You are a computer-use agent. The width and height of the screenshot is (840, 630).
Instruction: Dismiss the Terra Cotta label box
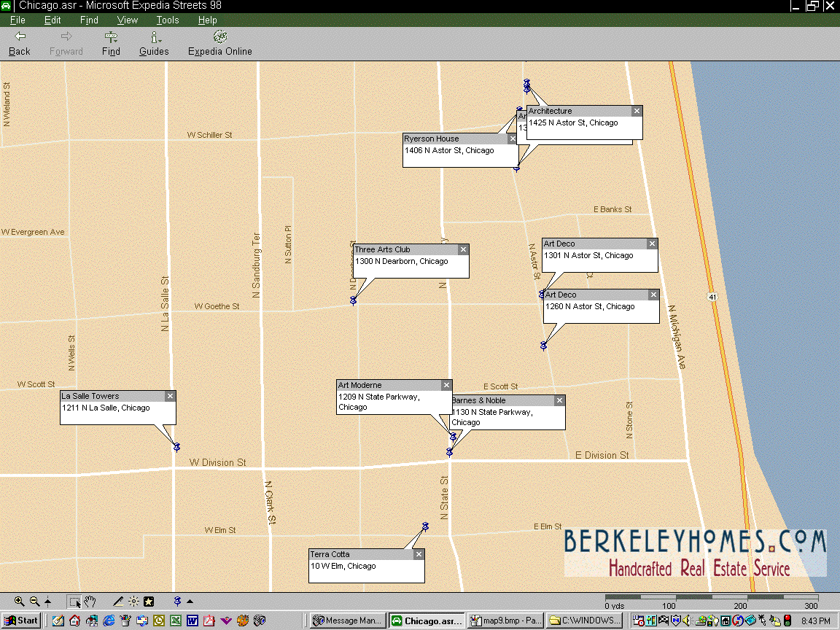click(419, 554)
